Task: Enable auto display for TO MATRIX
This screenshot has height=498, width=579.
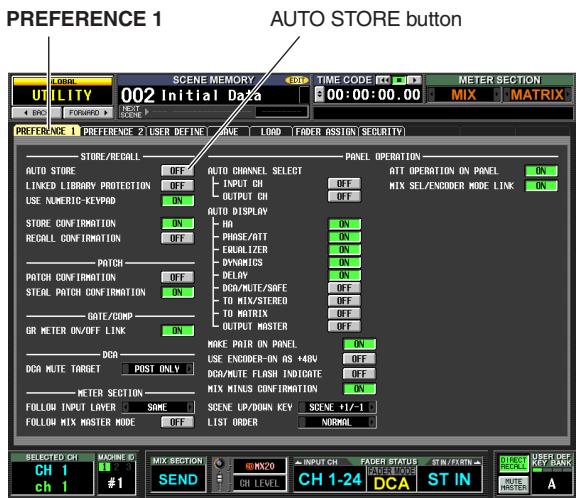Action: click(344, 313)
